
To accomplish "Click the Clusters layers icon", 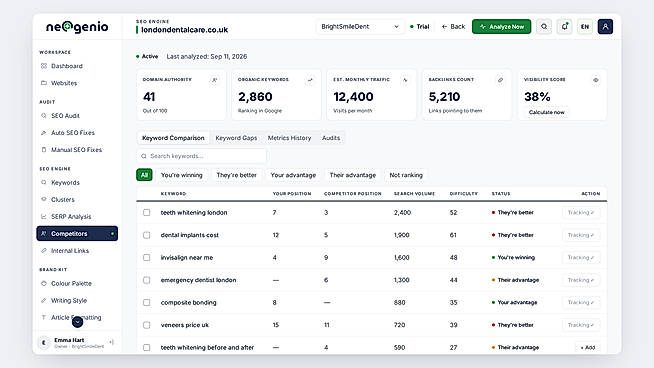I will pyautogui.click(x=44, y=199).
